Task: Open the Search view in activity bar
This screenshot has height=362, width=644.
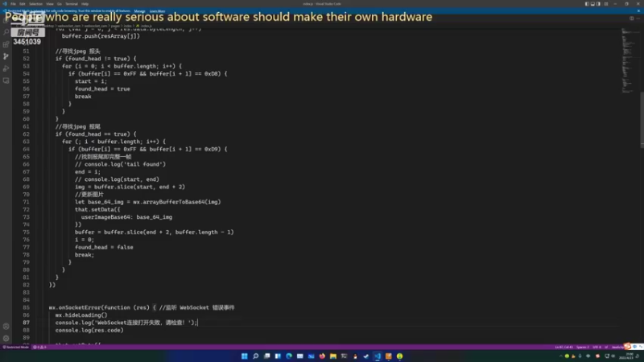Action: coord(6,32)
